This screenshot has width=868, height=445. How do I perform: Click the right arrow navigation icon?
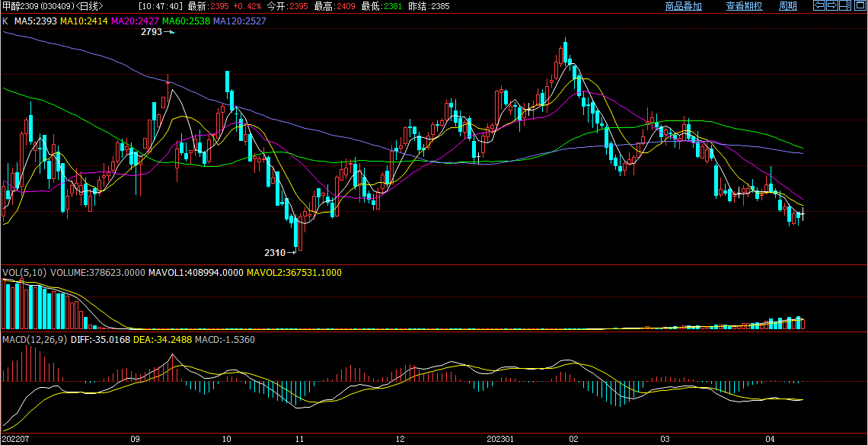point(832,6)
